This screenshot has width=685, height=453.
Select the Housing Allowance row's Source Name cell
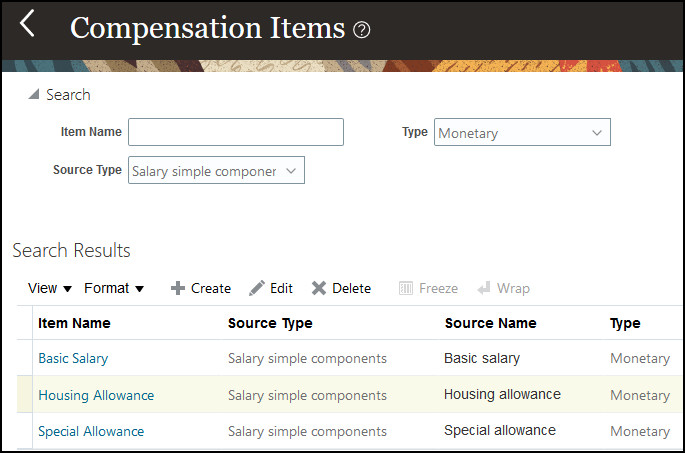tap(502, 395)
